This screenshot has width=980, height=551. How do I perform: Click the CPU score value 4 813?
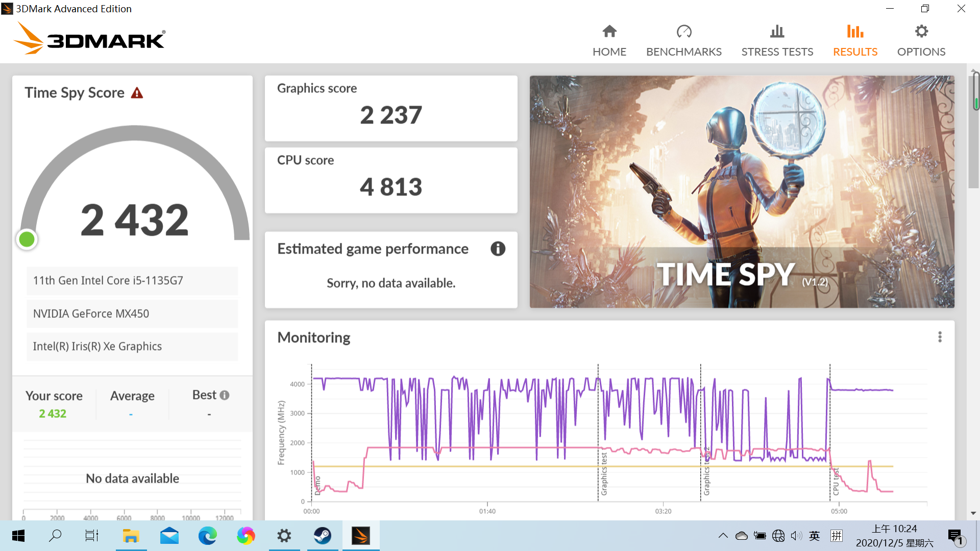coord(391,187)
